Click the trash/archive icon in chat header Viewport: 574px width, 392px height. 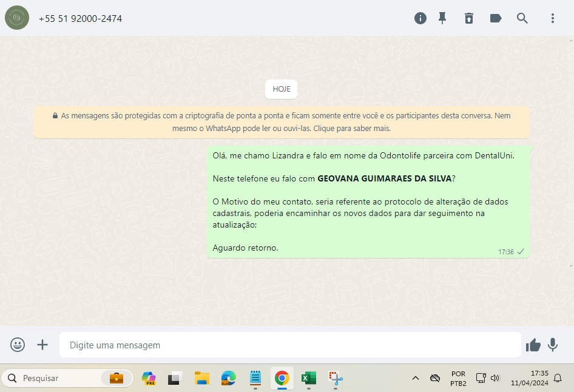(x=469, y=18)
